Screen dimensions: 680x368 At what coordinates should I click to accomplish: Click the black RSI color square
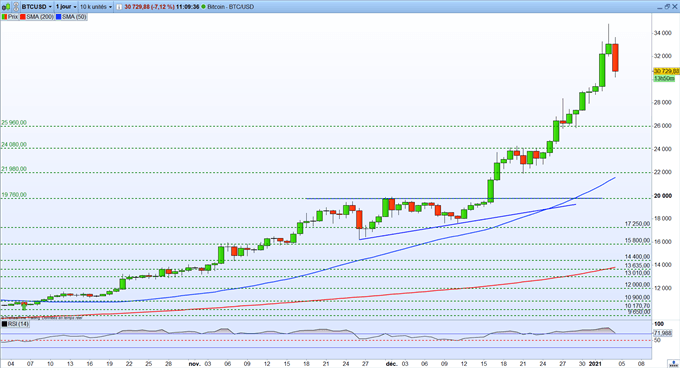[x=4, y=324]
